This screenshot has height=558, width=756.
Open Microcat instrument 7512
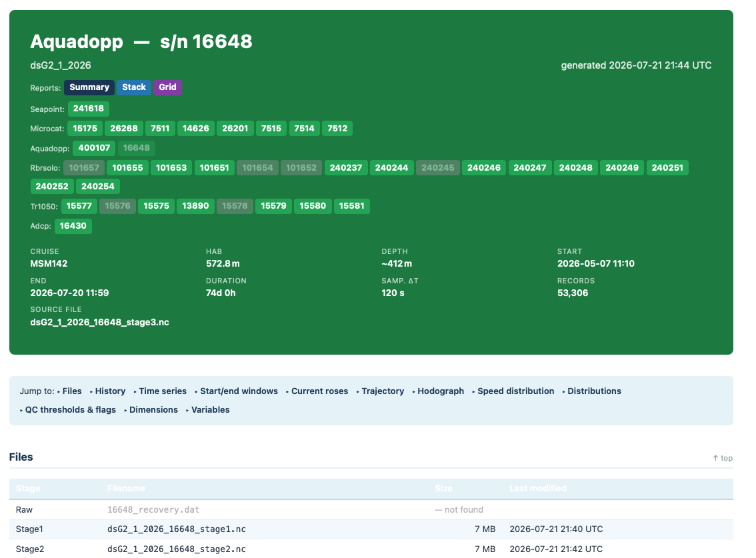(337, 128)
